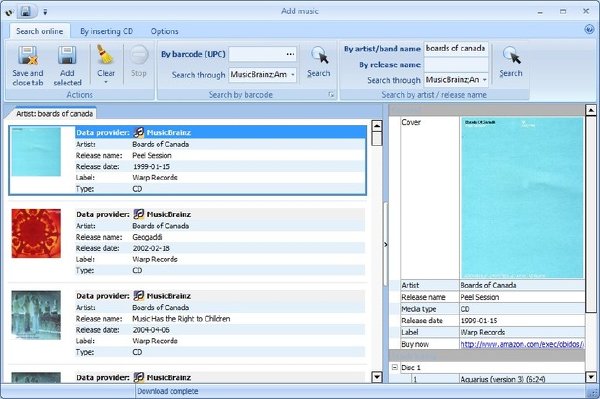Open Search by barcode dialog launcher
600x399 pixels.
pos(331,94)
